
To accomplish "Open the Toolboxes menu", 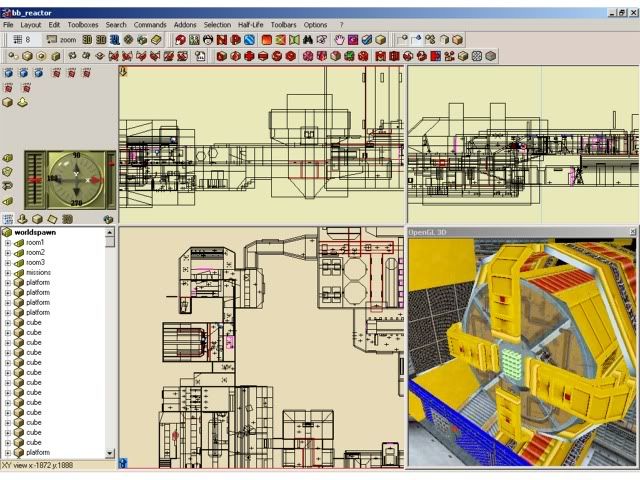I will 83,24.
